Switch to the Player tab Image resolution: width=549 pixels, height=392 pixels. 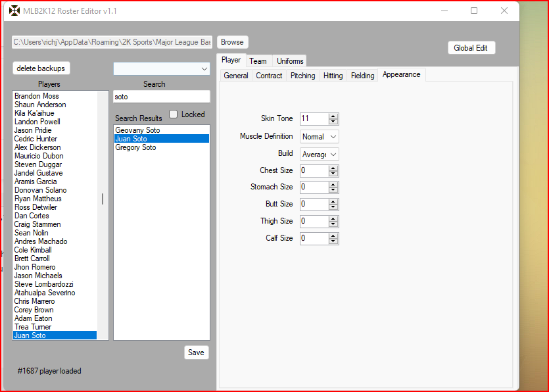pyautogui.click(x=231, y=60)
